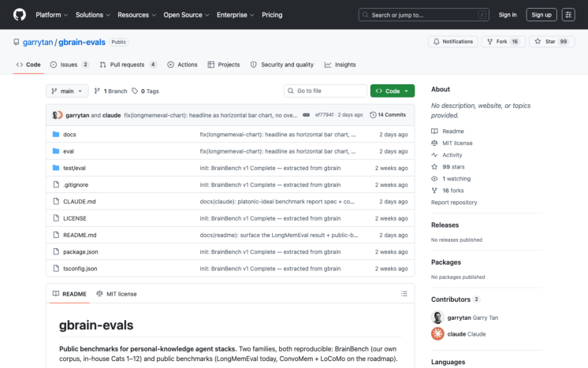588x368 pixels.
Task: Open the Pricing page
Action: [272, 15]
